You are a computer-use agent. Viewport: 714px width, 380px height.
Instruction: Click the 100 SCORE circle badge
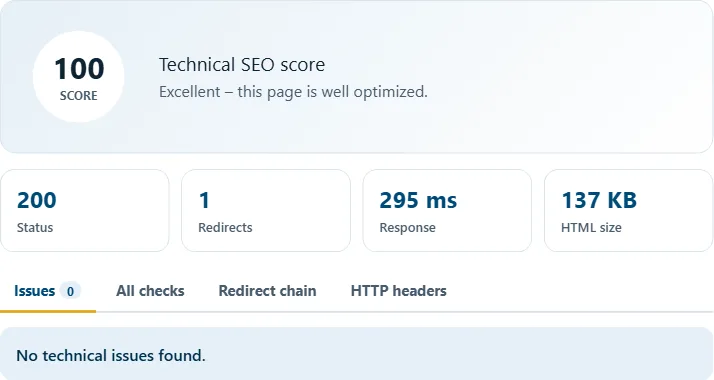coord(78,76)
